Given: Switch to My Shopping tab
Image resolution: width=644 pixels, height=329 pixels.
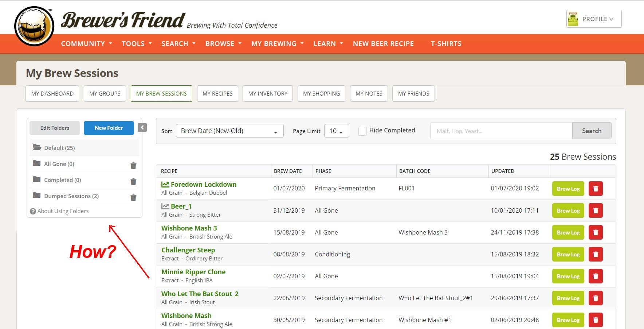Looking at the screenshot, I should coord(321,93).
